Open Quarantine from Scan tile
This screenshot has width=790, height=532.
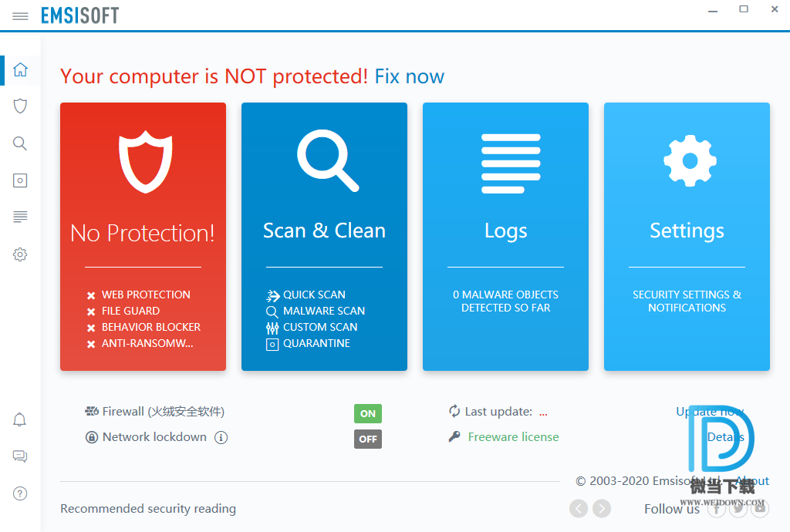tap(308, 344)
